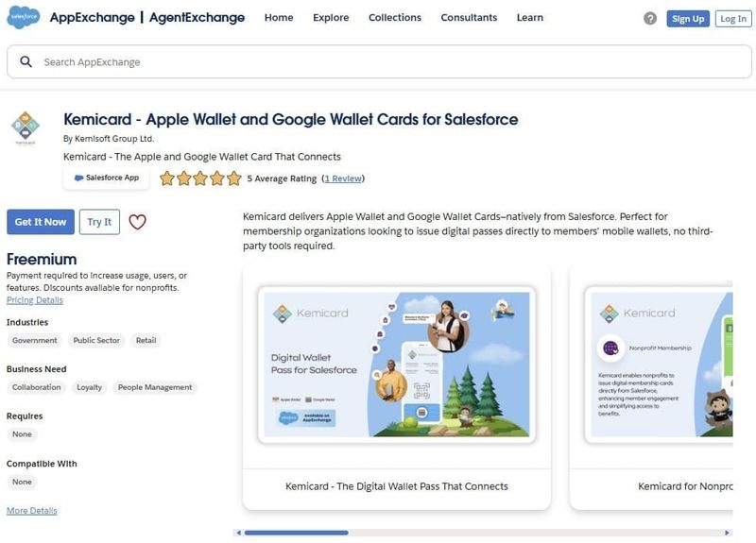The height and width of the screenshot is (543, 756).
Task: Click the Salesforce App badge
Action: pos(106,178)
